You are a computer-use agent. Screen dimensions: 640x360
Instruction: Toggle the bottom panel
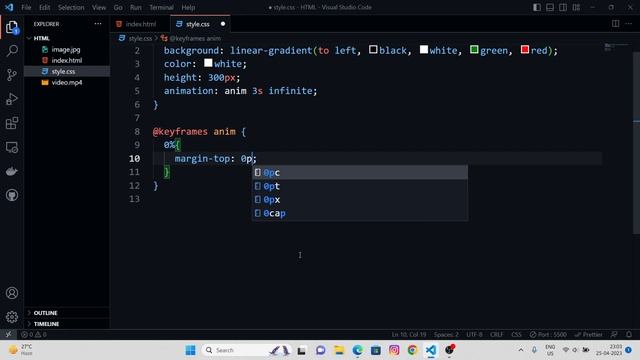click(x=550, y=7)
